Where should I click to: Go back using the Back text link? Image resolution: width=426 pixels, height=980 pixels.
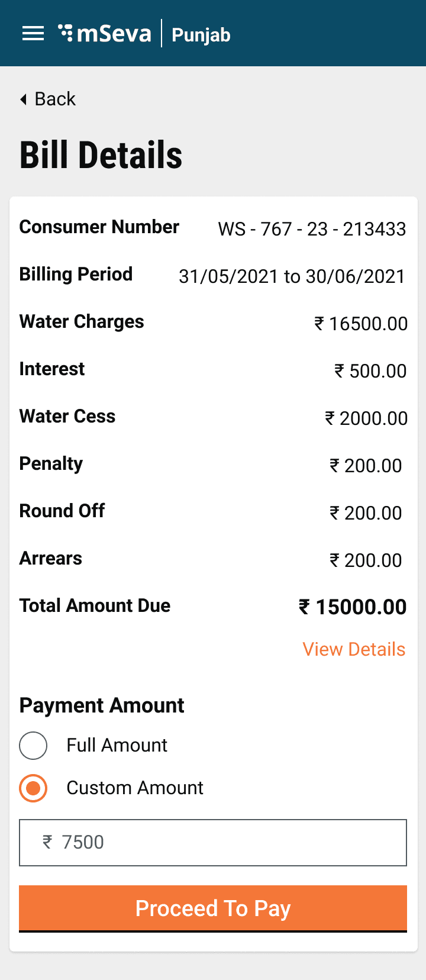(55, 99)
